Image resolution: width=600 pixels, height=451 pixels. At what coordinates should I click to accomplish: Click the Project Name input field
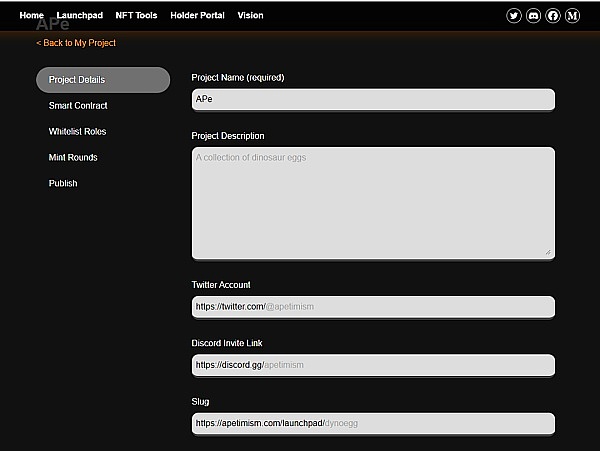pyautogui.click(x=372, y=100)
